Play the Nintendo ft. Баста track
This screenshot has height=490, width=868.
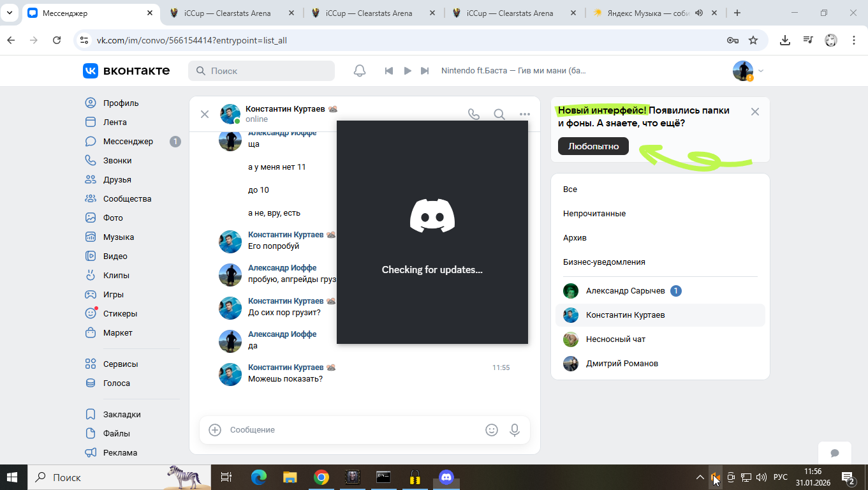pyautogui.click(x=407, y=71)
